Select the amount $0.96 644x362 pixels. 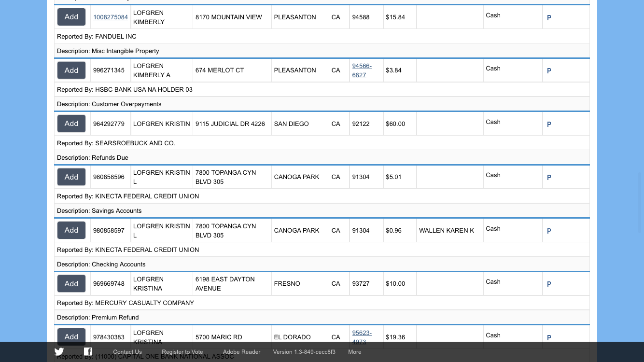coord(394,231)
